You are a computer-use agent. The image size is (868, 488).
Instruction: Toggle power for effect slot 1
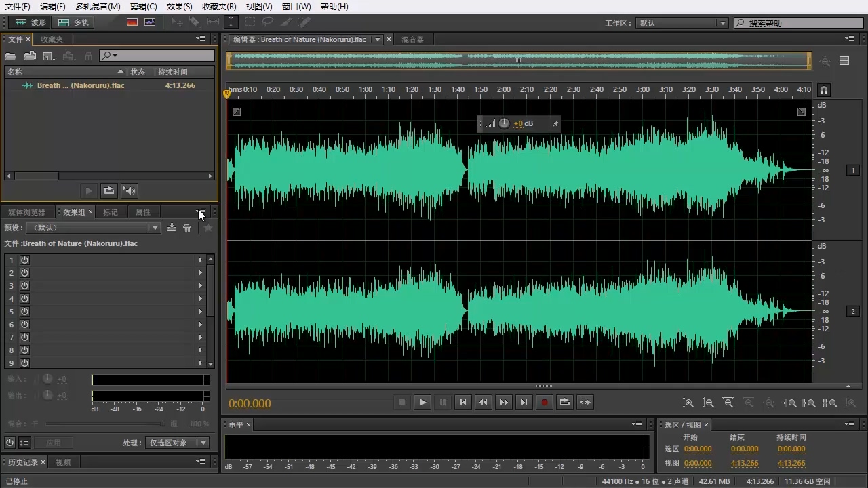coord(24,260)
